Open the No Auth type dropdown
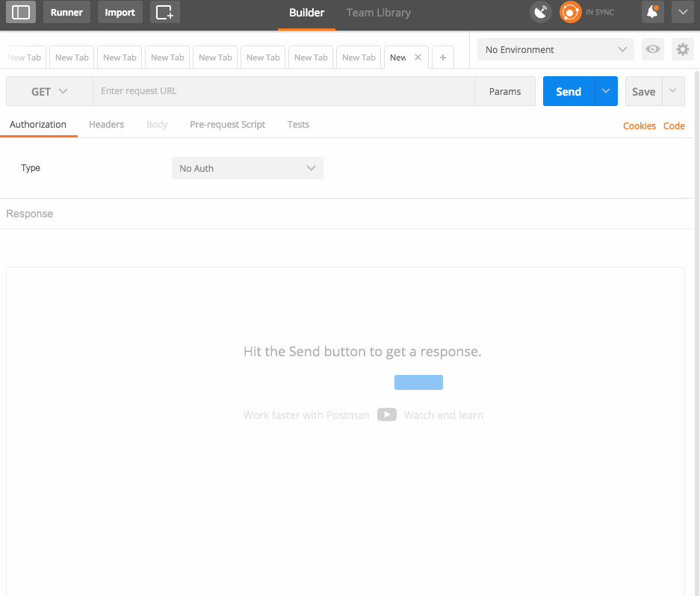This screenshot has height=596, width=700. pos(247,168)
